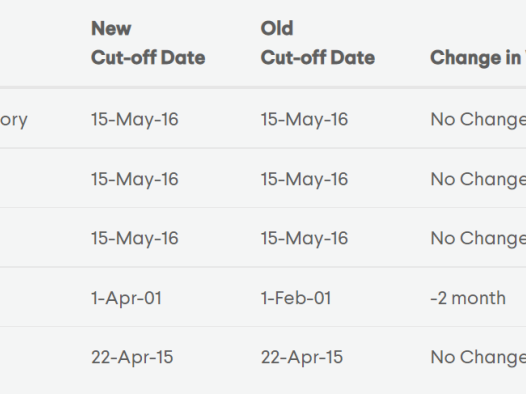
Task: Click third row's New Cut-off Date 15-May-16
Action: [135, 238]
